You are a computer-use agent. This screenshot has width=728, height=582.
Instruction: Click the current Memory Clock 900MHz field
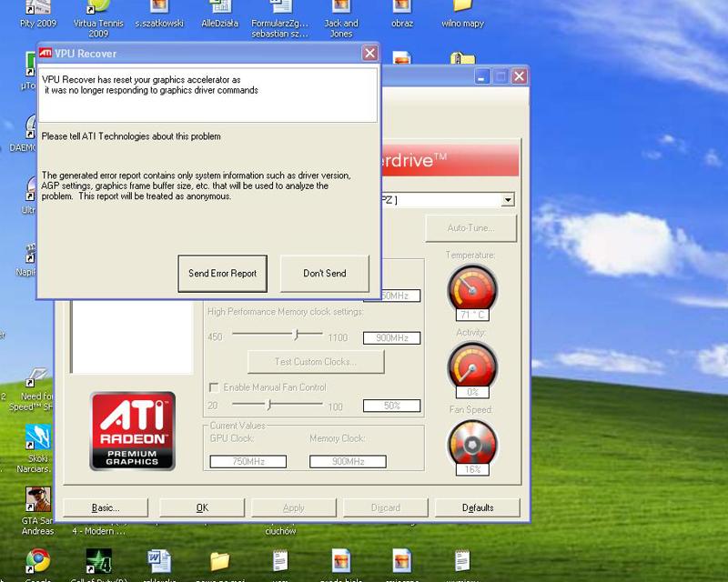348,461
